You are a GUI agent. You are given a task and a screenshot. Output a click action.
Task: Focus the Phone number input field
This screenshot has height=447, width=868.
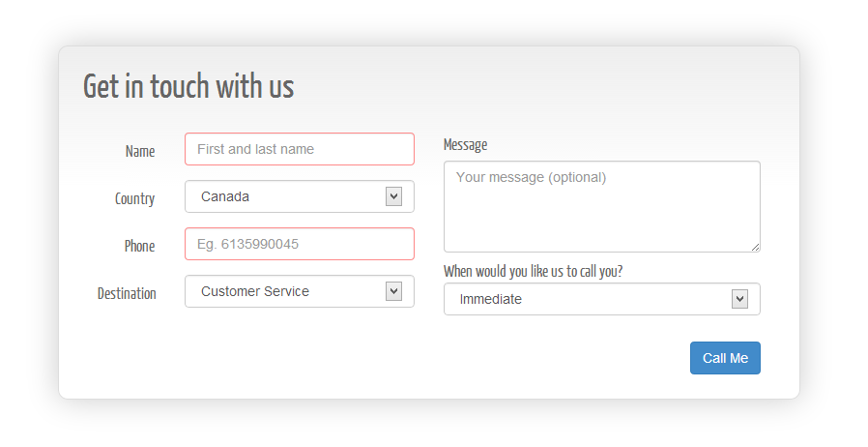pyautogui.click(x=299, y=244)
